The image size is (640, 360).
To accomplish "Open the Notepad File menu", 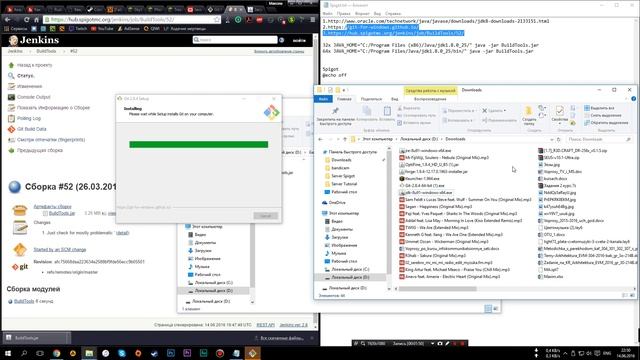I will click(x=328, y=13).
